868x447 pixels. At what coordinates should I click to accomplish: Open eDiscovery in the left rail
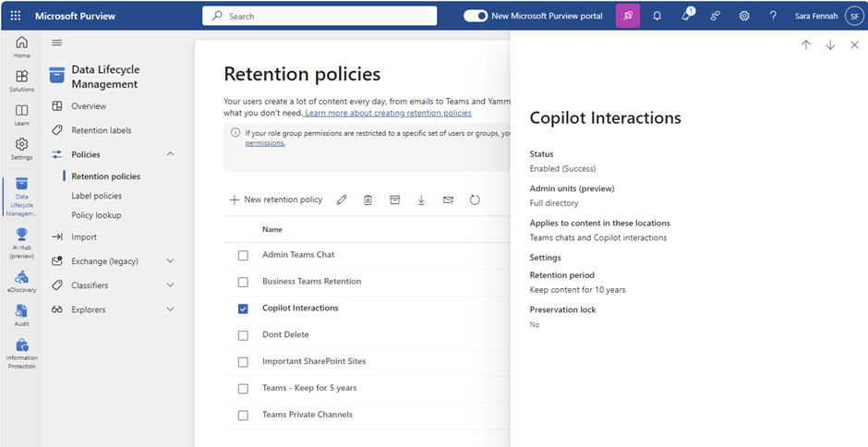coord(21,282)
